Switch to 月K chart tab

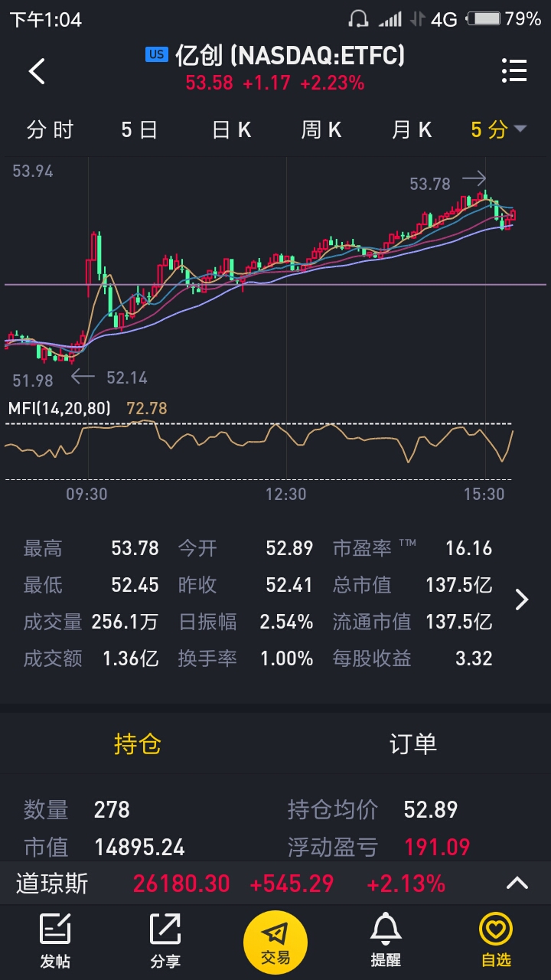pos(412,130)
